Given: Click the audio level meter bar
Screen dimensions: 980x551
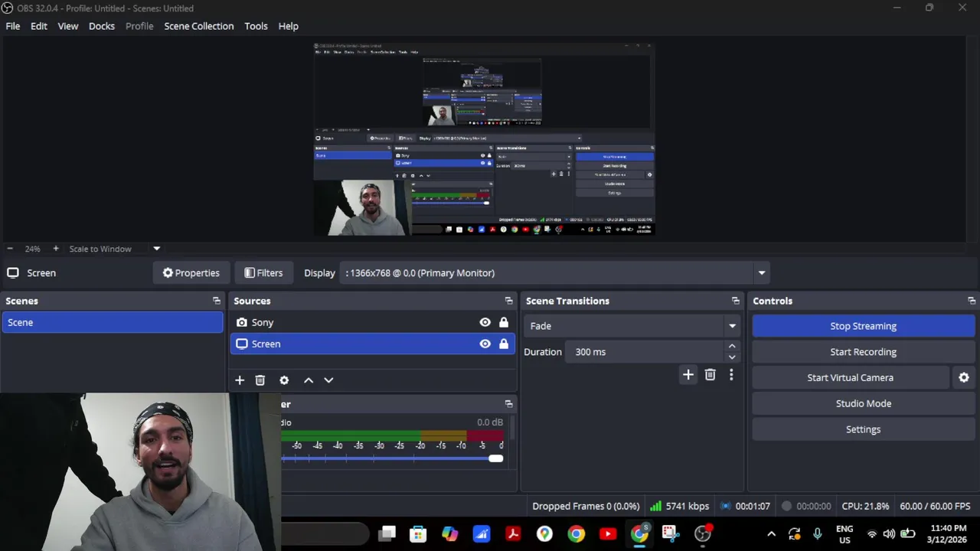Looking at the screenshot, I should [392, 435].
